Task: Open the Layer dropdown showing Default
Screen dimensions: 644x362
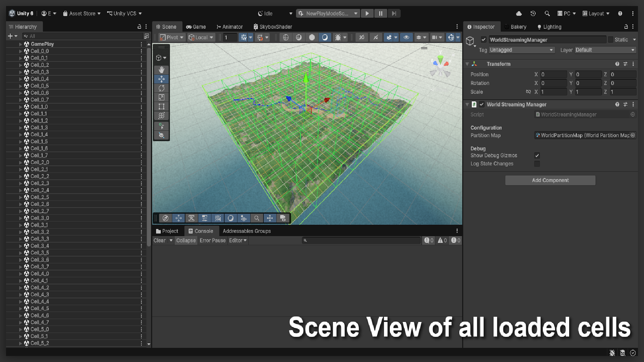Action: (x=605, y=50)
